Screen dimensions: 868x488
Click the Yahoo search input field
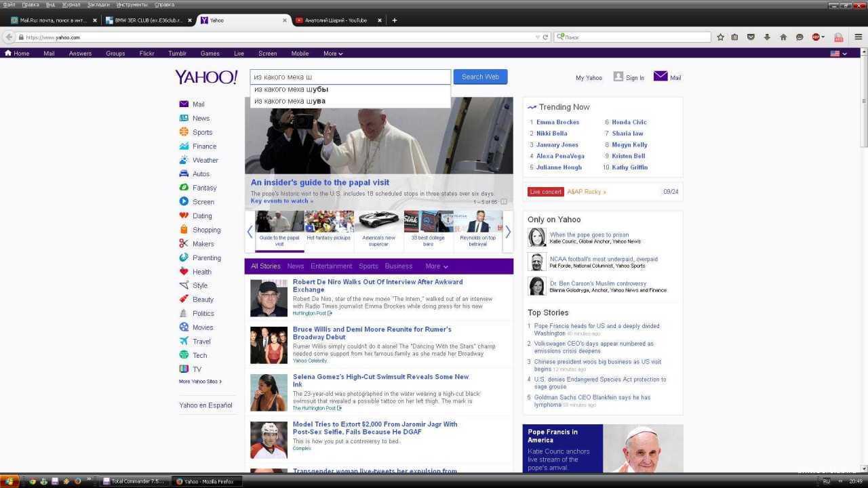click(350, 77)
